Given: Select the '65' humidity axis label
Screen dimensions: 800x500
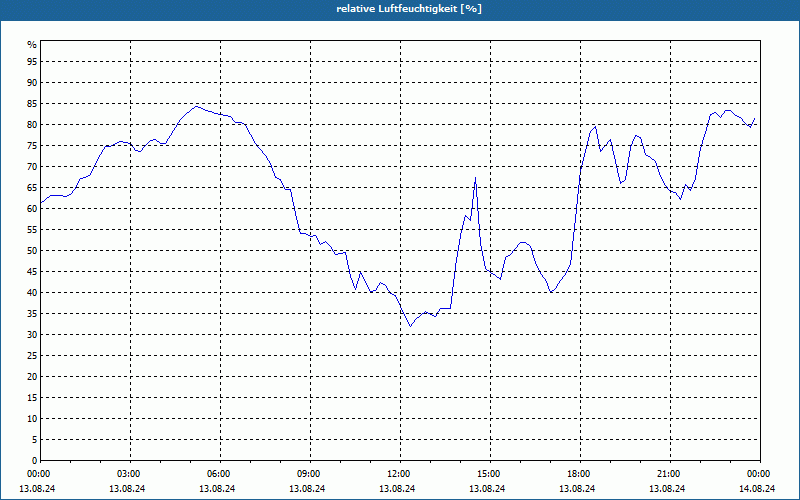Looking at the screenshot, I should coord(32,187).
